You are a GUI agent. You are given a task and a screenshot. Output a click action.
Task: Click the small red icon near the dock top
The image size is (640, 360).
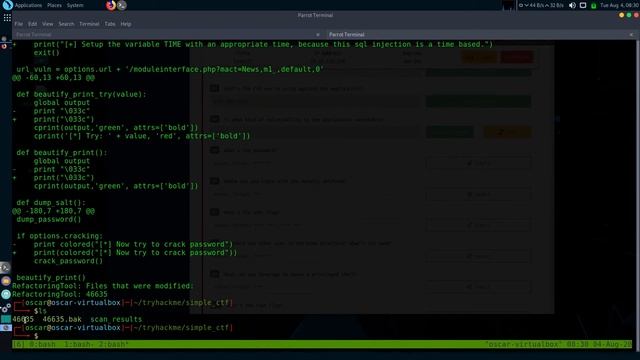pos(4,46)
